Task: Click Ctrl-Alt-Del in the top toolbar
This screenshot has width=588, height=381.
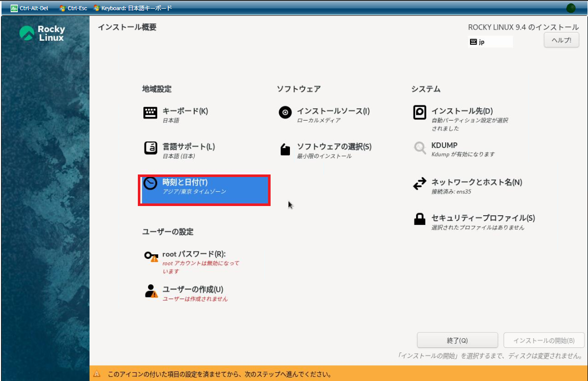Action: pyautogui.click(x=30, y=8)
